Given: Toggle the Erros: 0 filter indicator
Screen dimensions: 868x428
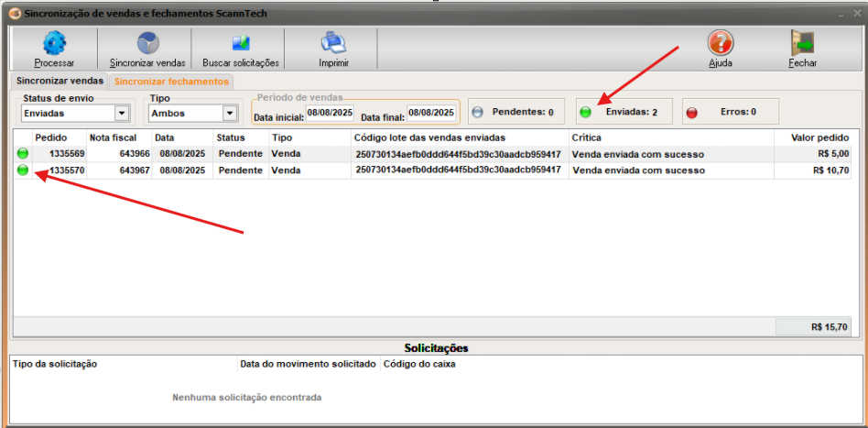Looking at the screenshot, I should pyautogui.click(x=692, y=113).
